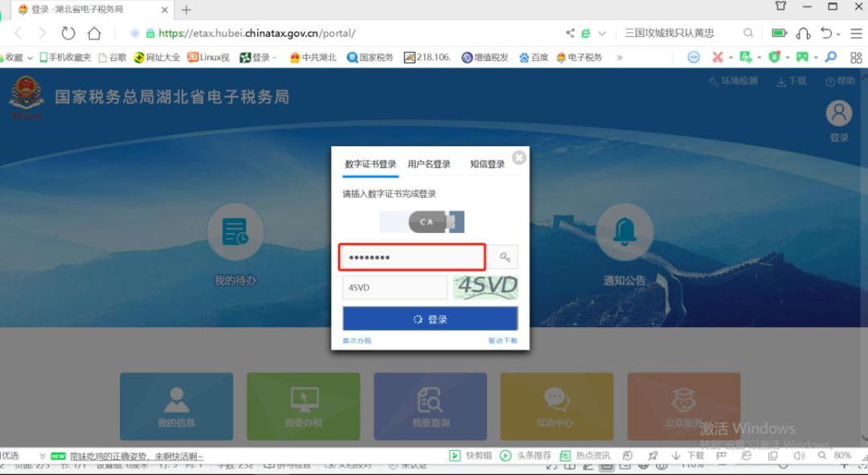Reload the page with the refresh icon
This screenshot has width=868, height=475.
tap(68, 33)
